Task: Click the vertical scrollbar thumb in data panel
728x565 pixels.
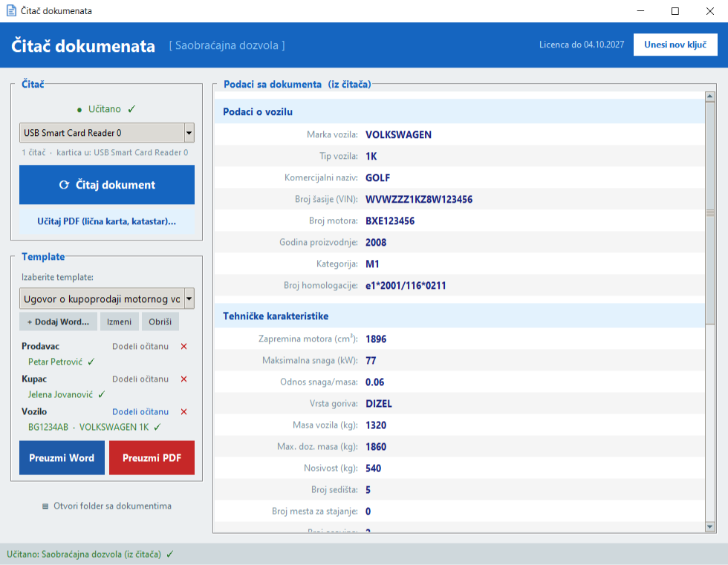Action: [709, 213]
